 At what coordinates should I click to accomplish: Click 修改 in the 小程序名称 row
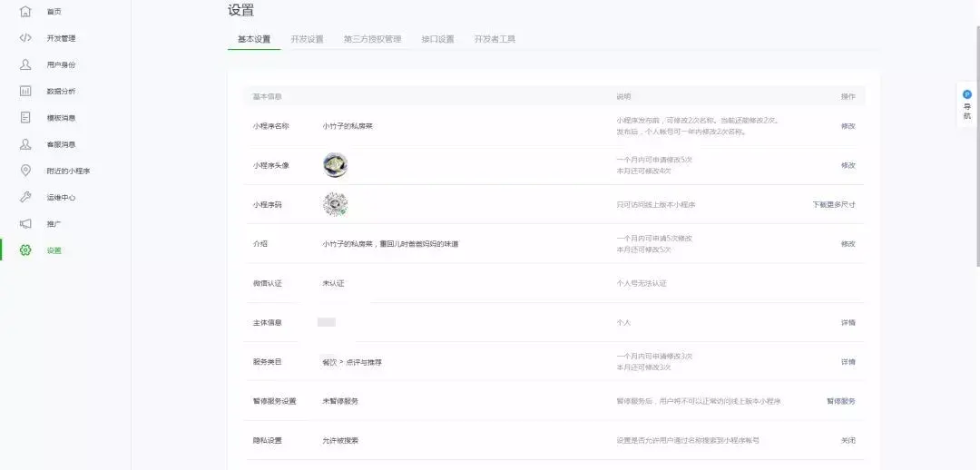tap(848, 125)
